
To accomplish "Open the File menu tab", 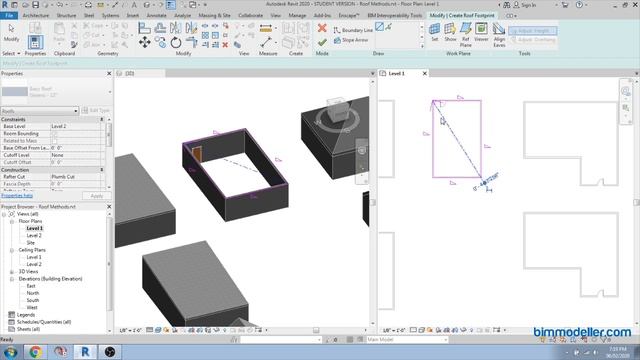I will point(9,16).
